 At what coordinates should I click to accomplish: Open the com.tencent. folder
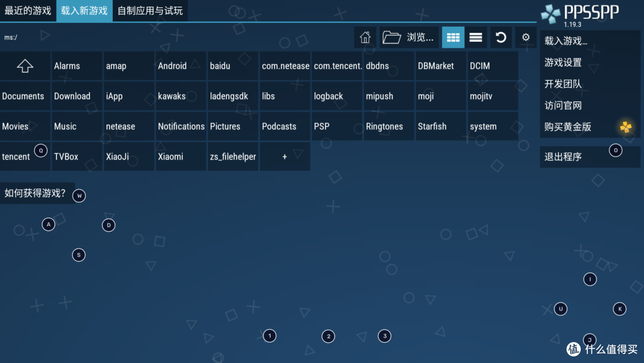(337, 66)
